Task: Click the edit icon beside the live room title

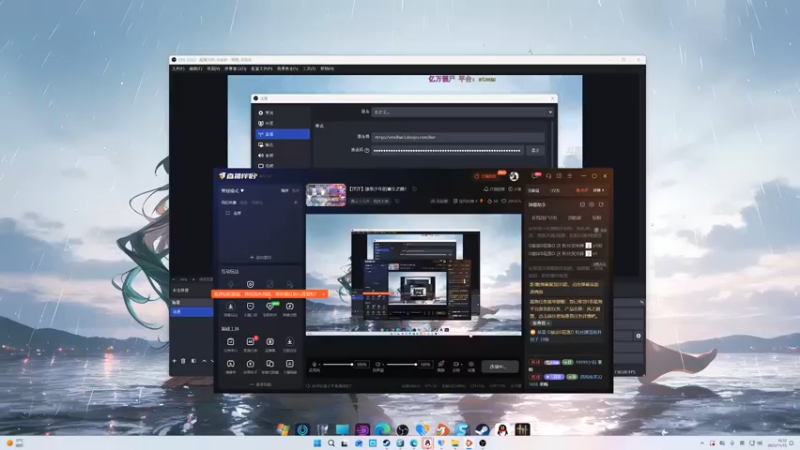Action: pyautogui.click(x=414, y=189)
